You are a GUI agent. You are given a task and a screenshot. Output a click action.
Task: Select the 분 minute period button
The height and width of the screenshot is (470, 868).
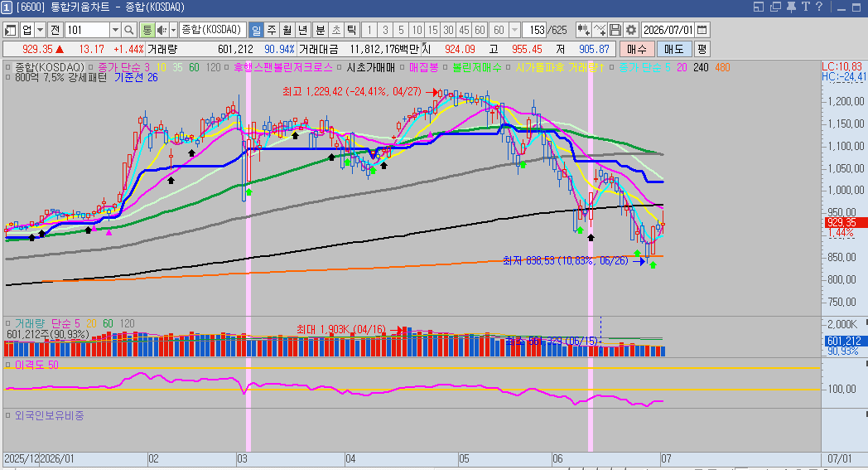pyautogui.click(x=321, y=30)
